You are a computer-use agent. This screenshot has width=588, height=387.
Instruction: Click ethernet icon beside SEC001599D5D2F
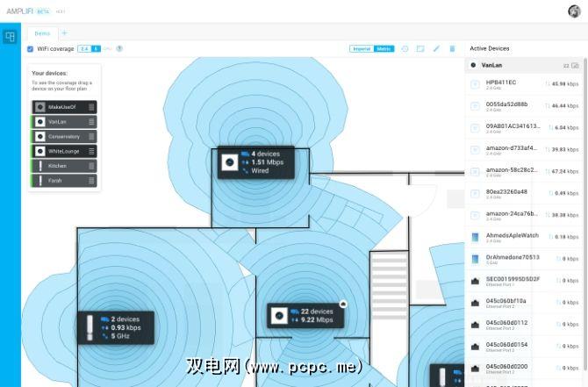click(x=475, y=281)
